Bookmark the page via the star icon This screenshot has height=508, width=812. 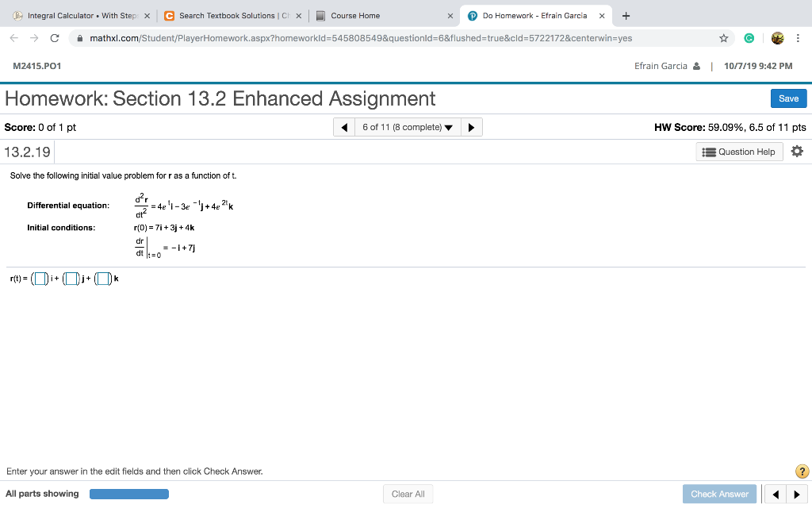722,37
